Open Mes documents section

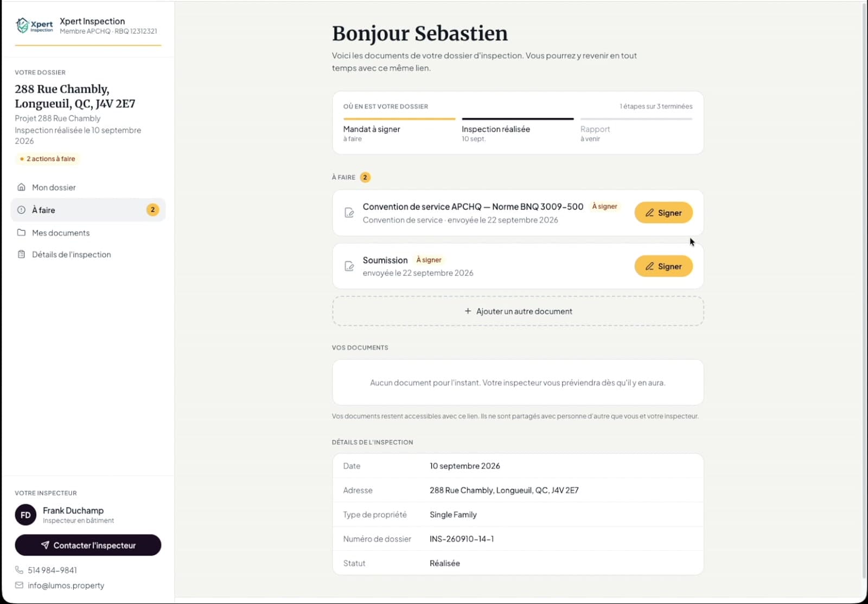[88, 233]
